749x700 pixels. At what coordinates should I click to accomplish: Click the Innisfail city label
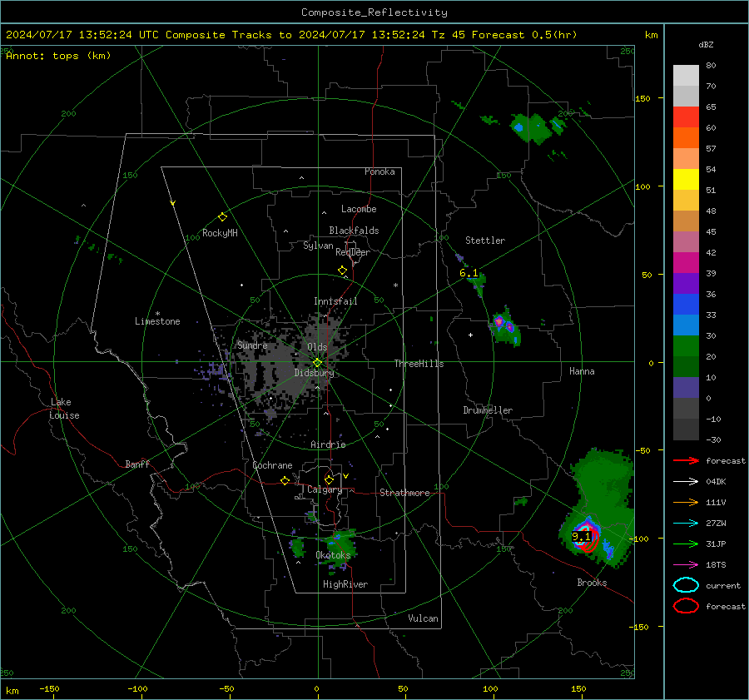(335, 301)
